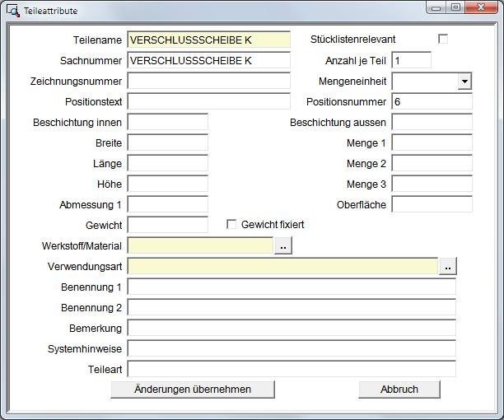
Task: Focus the Anzahl je Teil field
Action: point(412,60)
